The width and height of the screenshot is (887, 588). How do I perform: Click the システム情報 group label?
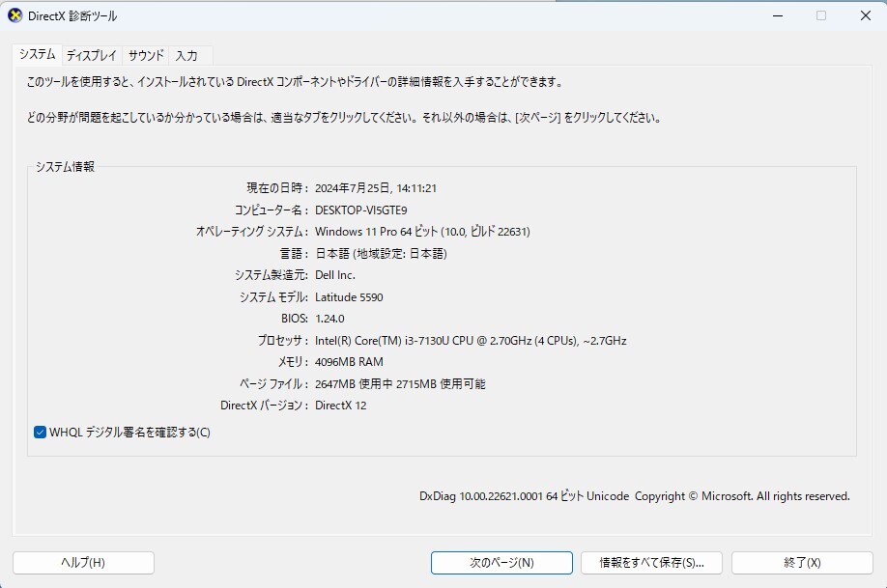[x=65, y=167]
